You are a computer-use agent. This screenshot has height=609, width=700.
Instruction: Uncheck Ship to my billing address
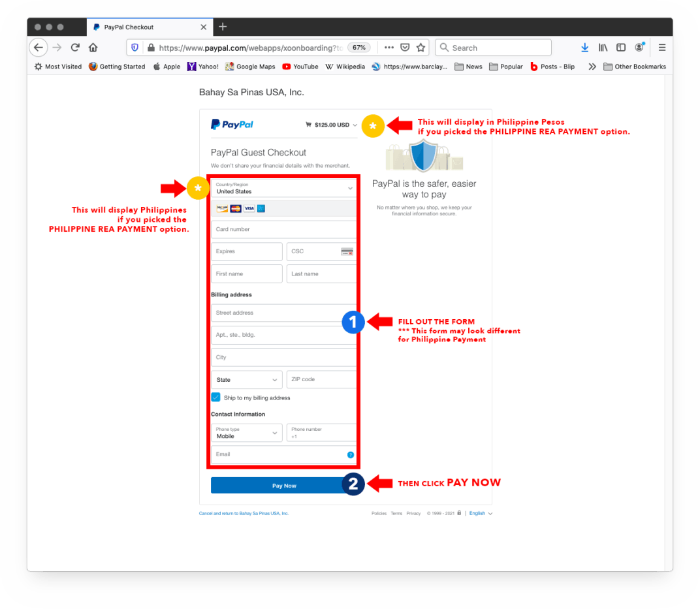point(216,398)
